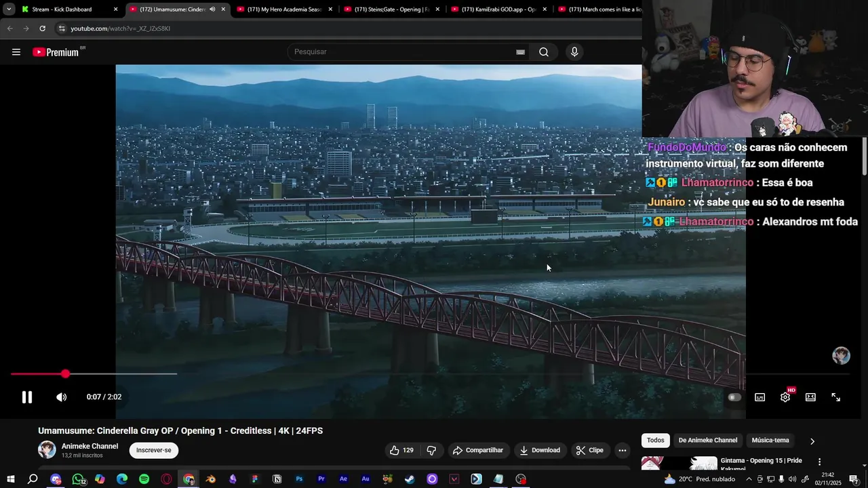
Task: Toggle the autoplay switch in player controls
Action: click(734, 397)
